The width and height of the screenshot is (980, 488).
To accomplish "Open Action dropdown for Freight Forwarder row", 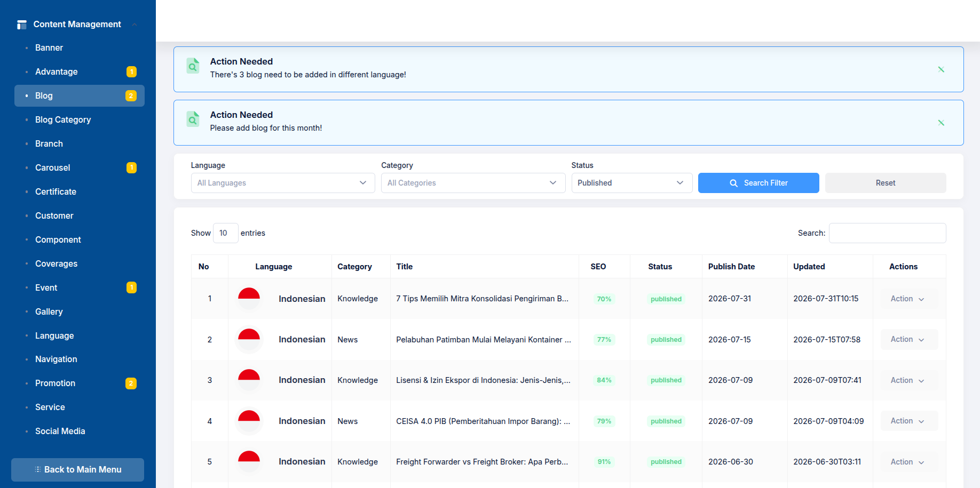I will [909, 462].
